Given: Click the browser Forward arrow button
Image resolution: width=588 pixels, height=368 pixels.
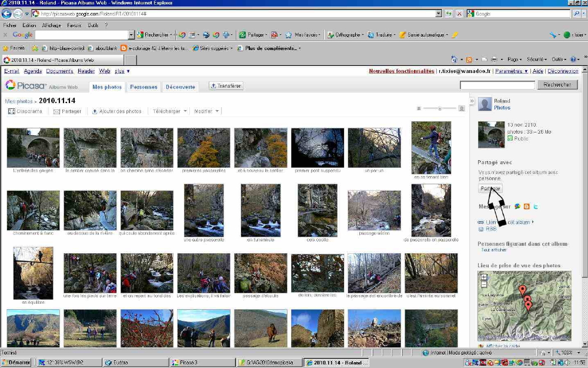Looking at the screenshot, I should (x=18, y=14).
